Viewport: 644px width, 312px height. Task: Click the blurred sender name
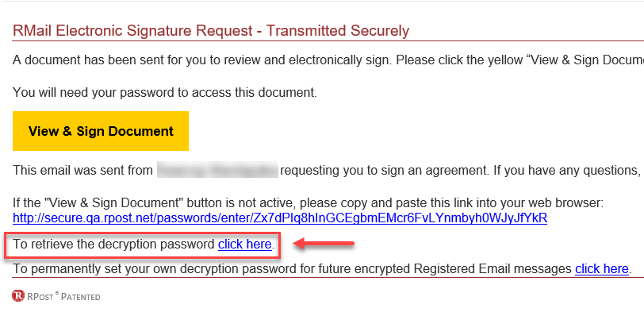[x=217, y=170]
